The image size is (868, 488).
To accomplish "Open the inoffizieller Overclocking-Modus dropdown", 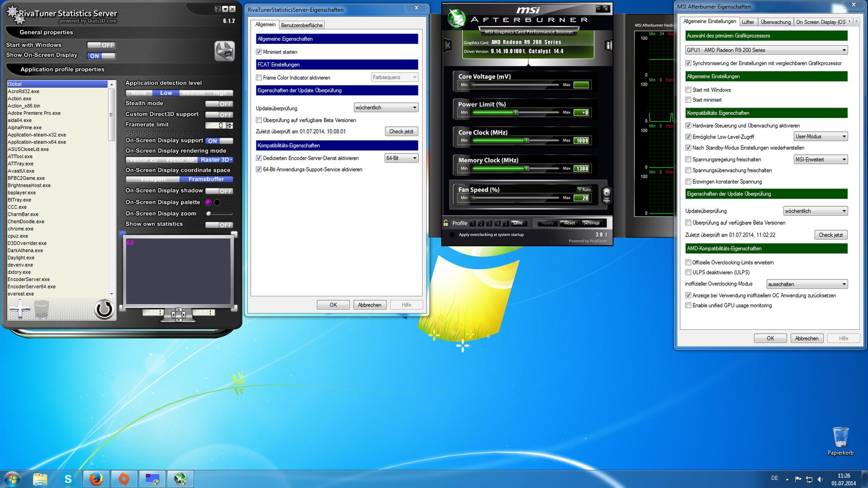I will point(807,284).
